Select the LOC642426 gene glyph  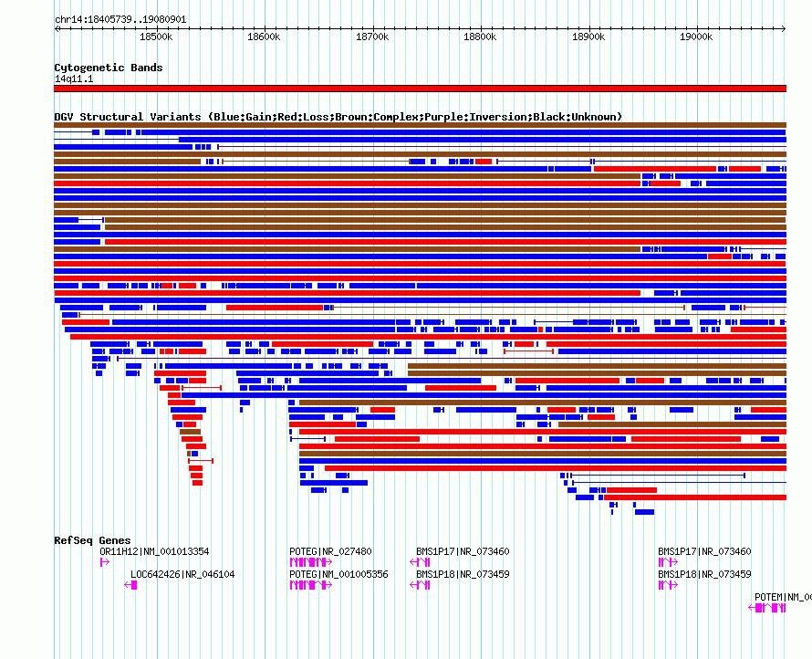click(x=131, y=585)
